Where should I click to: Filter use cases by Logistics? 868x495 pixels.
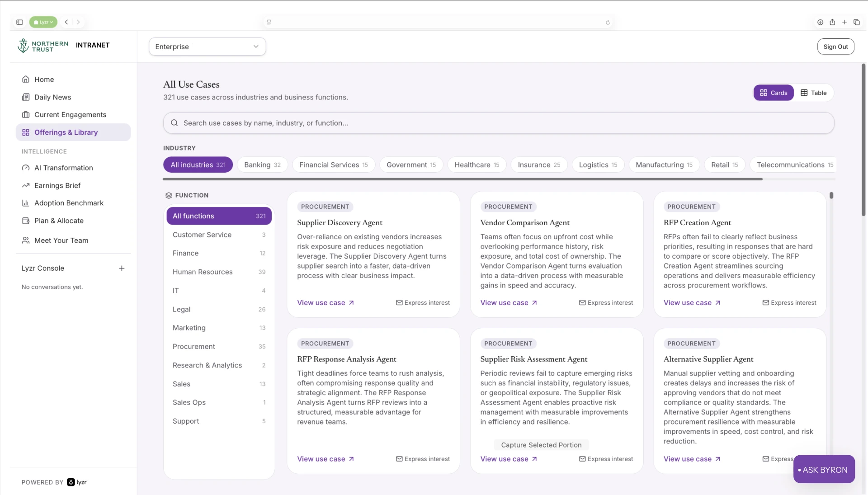(x=598, y=165)
